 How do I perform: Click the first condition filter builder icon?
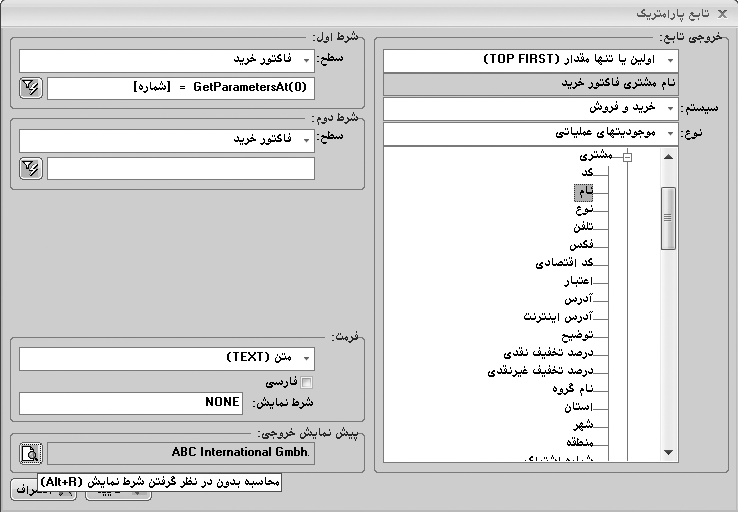[30, 89]
